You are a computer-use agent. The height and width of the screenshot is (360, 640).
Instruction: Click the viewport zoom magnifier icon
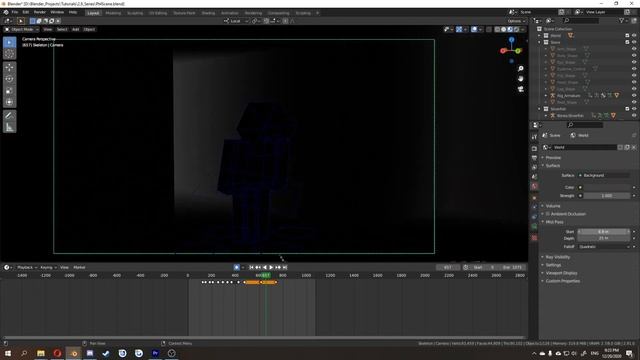tap(520, 69)
